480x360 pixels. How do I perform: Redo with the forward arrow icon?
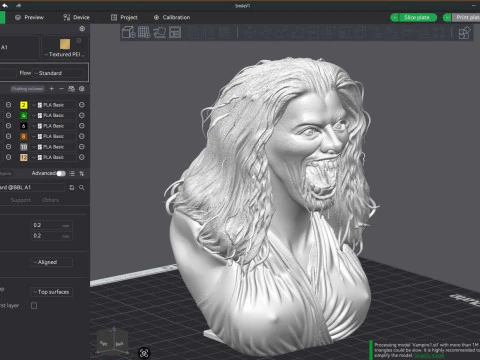coord(19,6)
